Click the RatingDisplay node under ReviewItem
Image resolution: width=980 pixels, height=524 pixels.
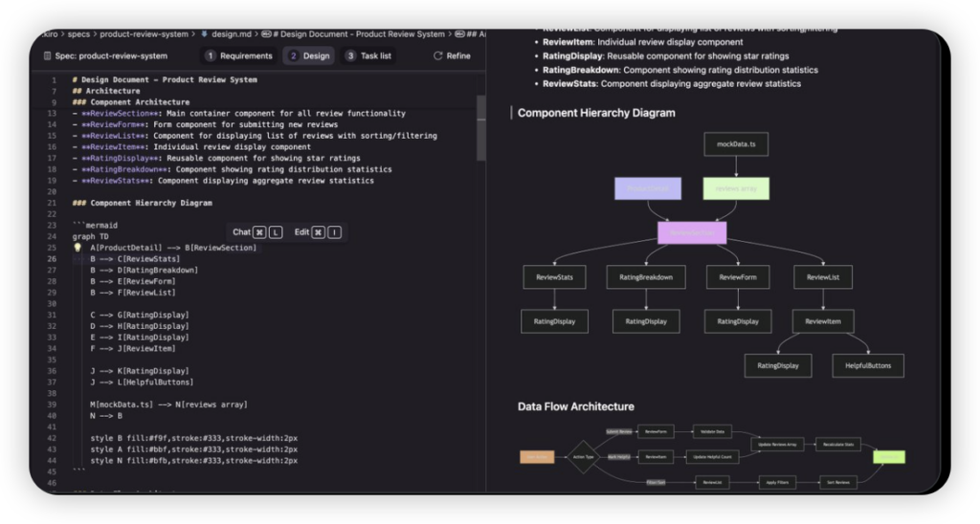pyautogui.click(x=778, y=366)
